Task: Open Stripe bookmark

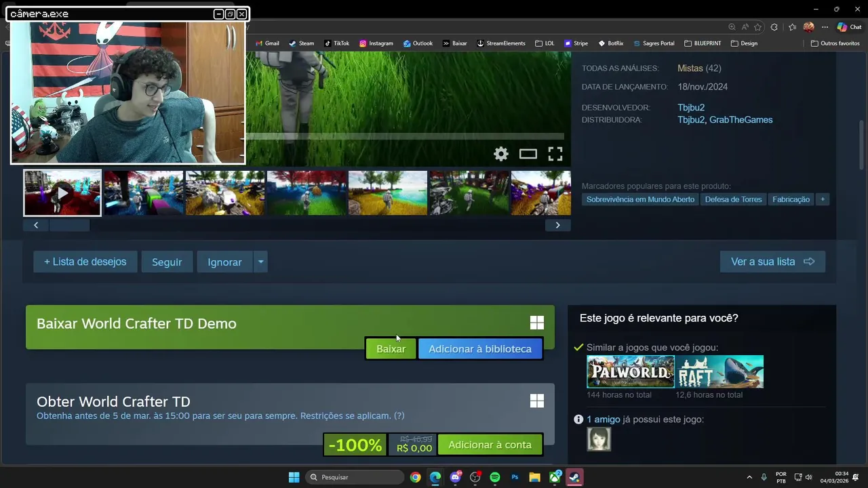Action: (576, 43)
